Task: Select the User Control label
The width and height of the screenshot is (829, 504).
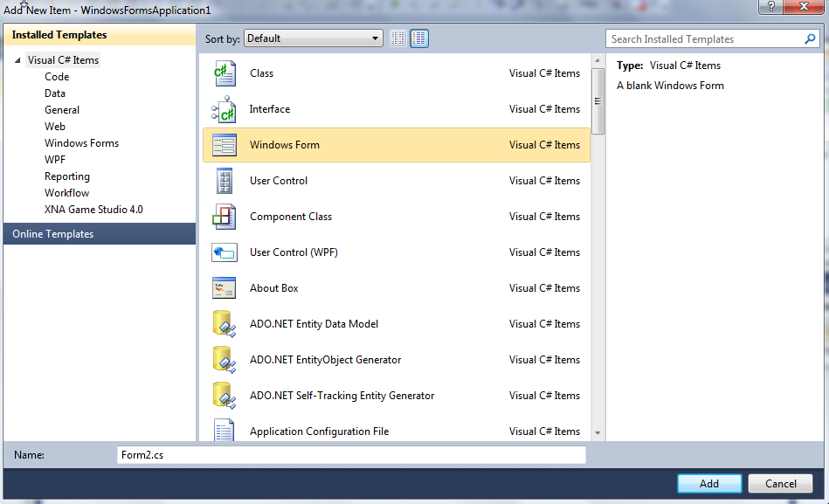Action: coord(279,181)
